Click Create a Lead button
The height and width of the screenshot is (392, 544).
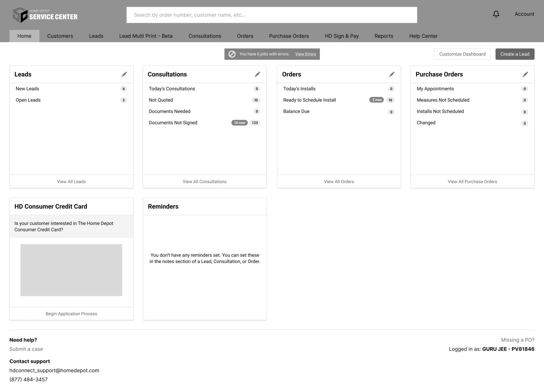click(x=515, y=54)
